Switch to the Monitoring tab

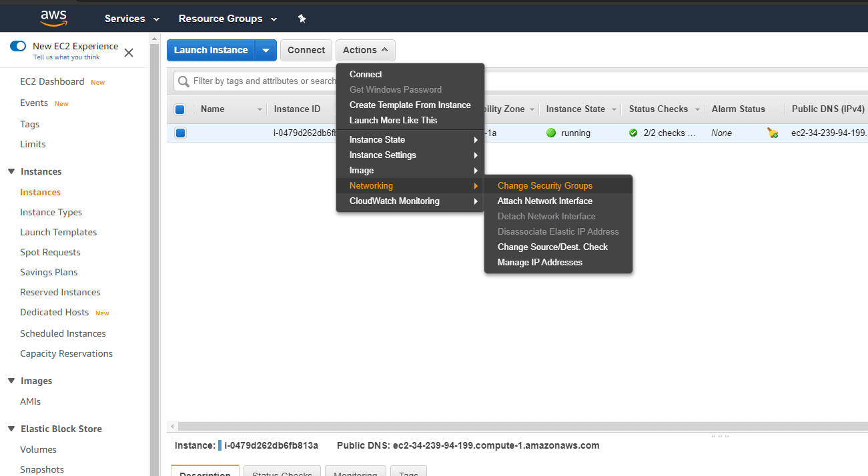(355, 473)
